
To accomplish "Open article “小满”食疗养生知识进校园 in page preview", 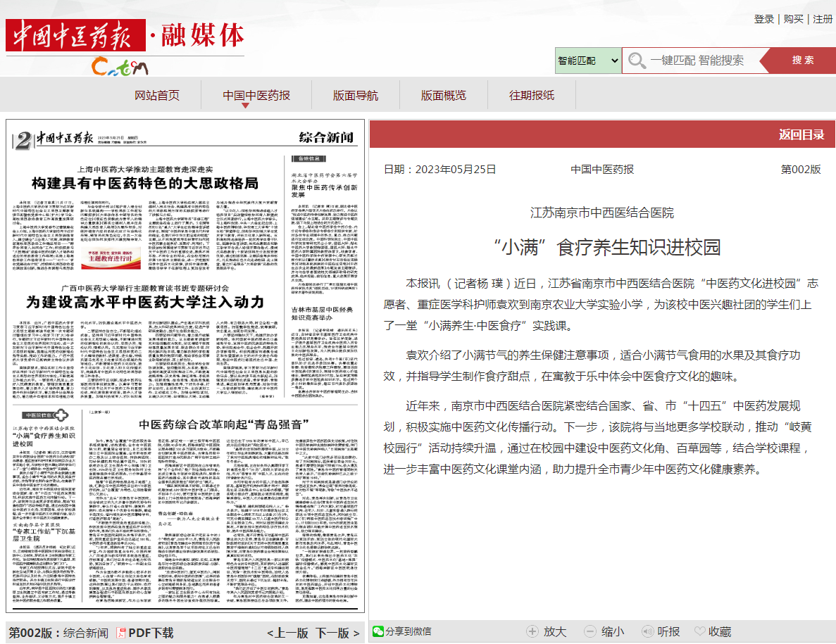I will (44, 439).
